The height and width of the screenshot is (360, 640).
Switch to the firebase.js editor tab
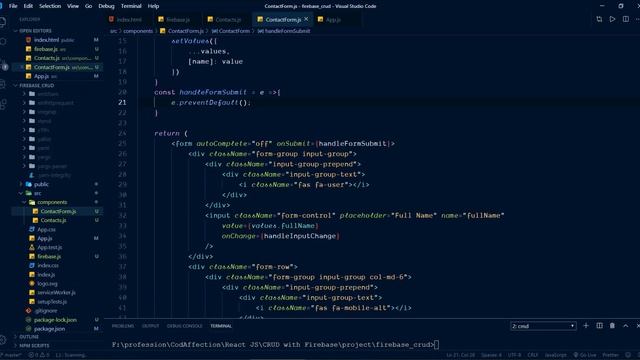click(178, 20)
